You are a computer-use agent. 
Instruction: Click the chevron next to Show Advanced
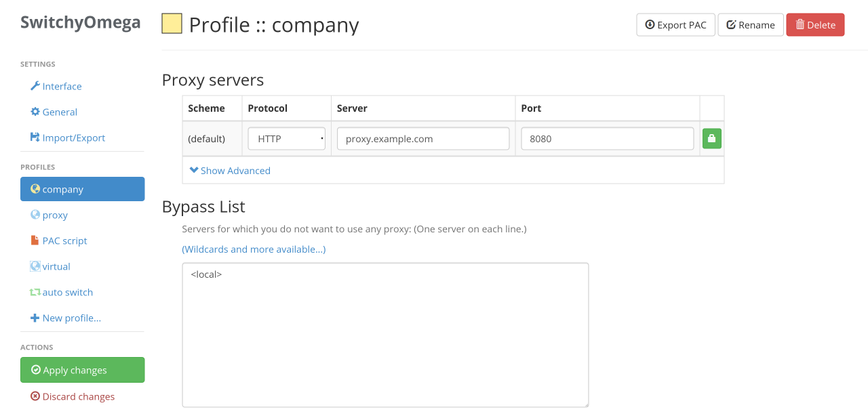pyautogui.click(x=194, y=171)
